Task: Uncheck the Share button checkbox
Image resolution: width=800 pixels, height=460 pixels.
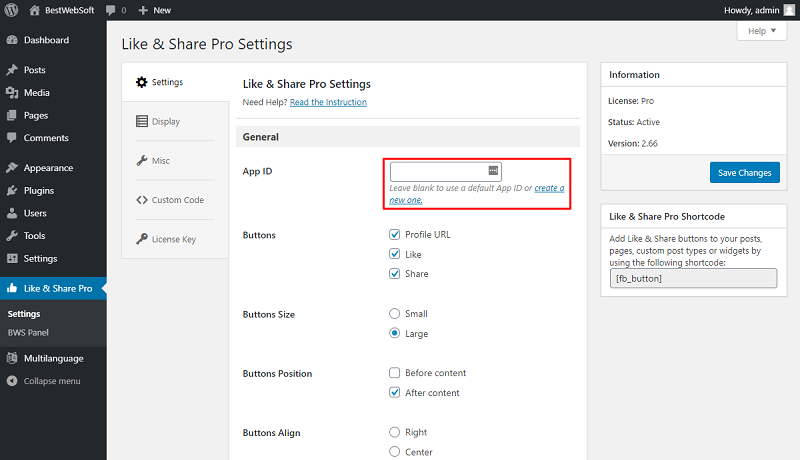Action: tap(394, 274)
